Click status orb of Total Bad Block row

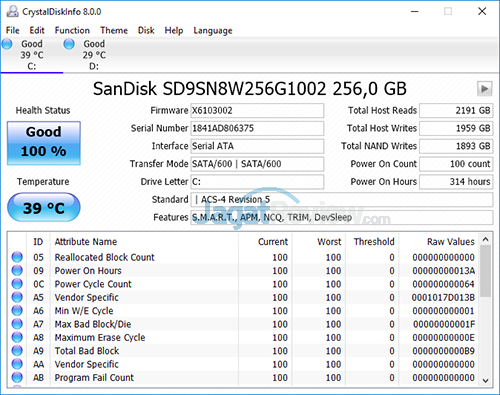click(x=17, y=351)
